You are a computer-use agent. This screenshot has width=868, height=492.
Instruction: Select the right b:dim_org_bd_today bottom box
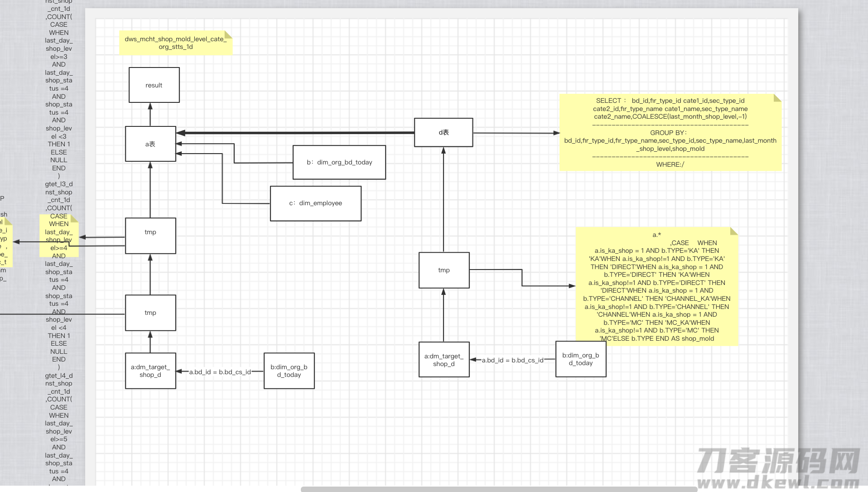581,359
